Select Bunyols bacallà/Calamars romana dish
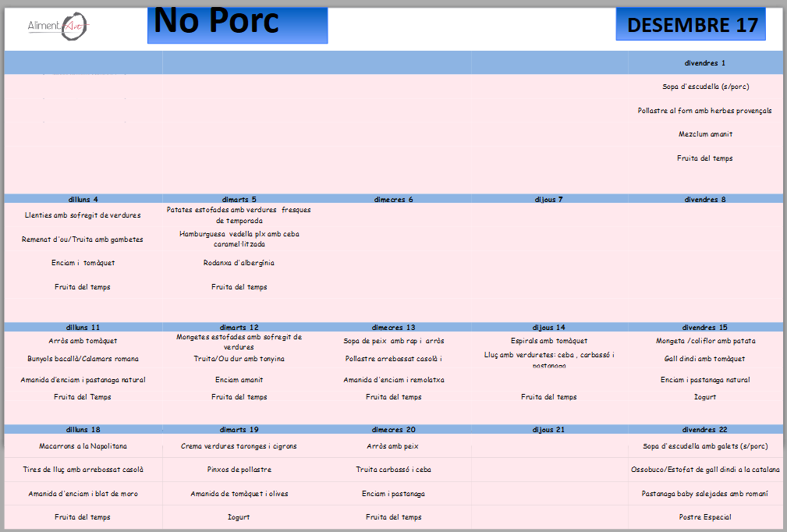The width and height of the screenshot is (787, 532). pyautogui.click(x=83, y=359)
